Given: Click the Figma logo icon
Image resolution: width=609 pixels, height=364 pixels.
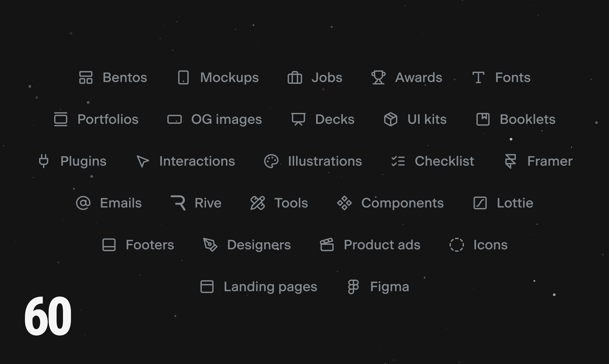Looking at the screenshot, I should point(354,287).
